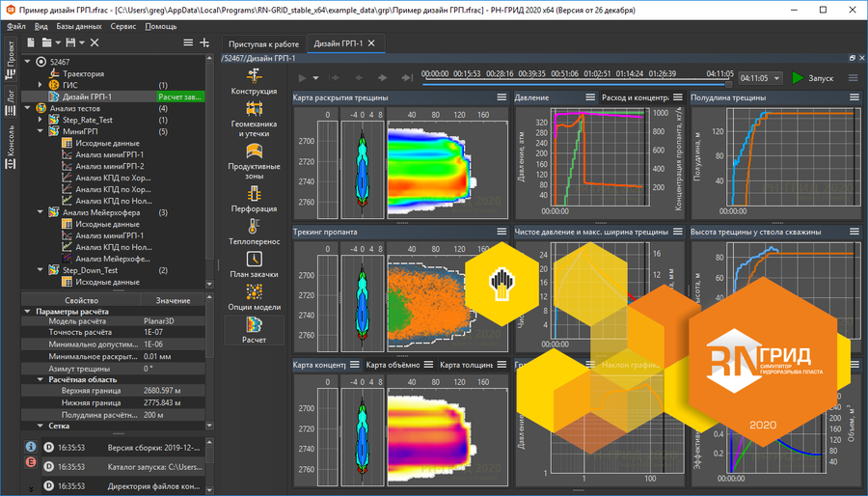Open the Лог side panel tab

(x=11, y=102)
